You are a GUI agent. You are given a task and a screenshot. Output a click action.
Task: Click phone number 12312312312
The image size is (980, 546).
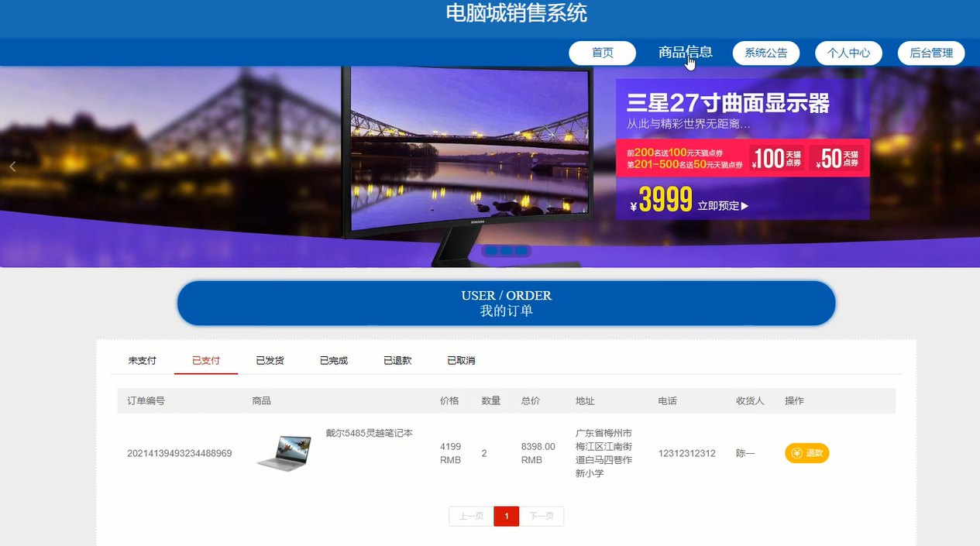pyautogui.click(x=687, y=453)
